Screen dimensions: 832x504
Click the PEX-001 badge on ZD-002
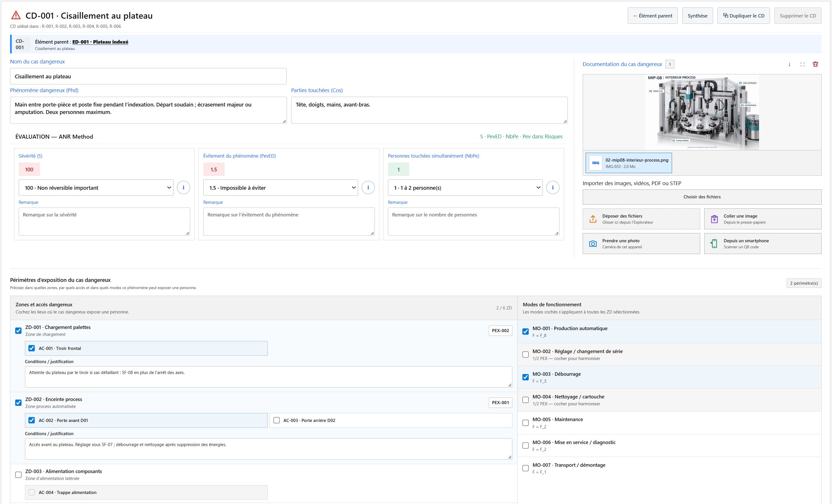(500, 402)
